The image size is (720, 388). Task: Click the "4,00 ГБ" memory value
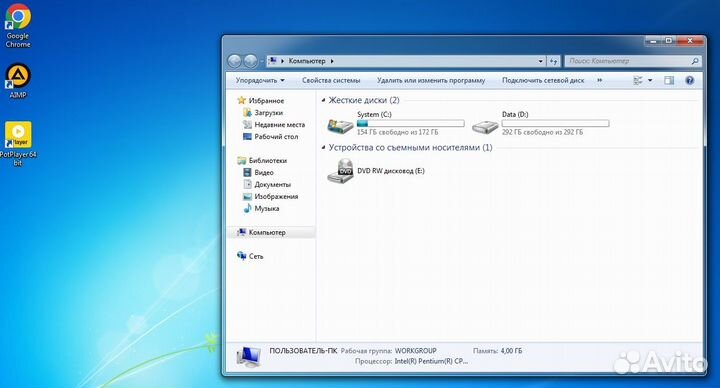pos(511,351)
